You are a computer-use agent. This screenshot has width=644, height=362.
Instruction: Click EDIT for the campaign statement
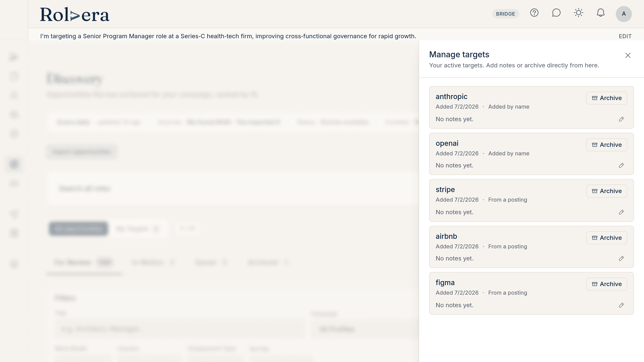(x=625, y=36)
